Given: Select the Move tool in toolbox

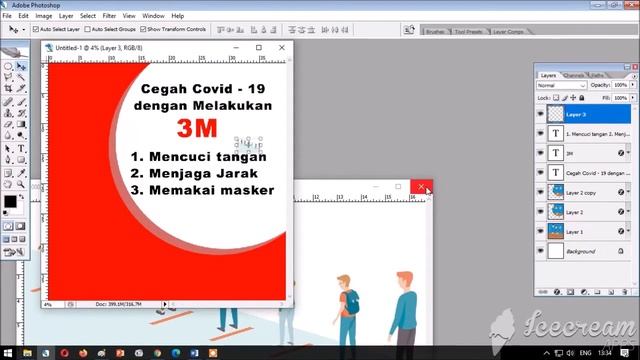Looking at the screenshot, I should [21, 66].
